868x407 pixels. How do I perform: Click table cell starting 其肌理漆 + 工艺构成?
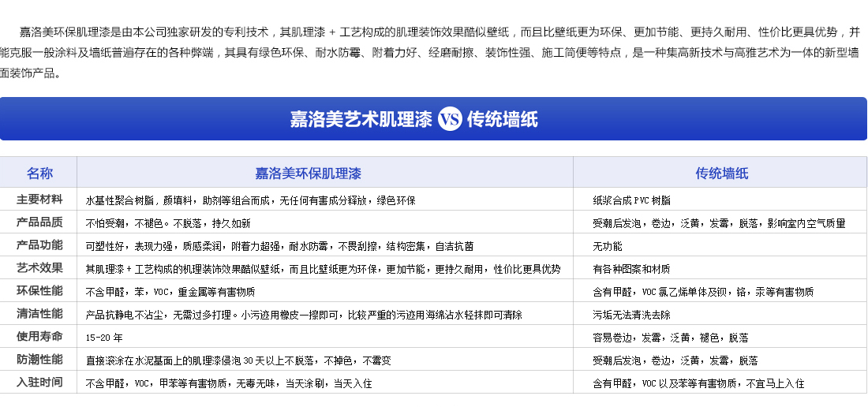tap(323, 269)
